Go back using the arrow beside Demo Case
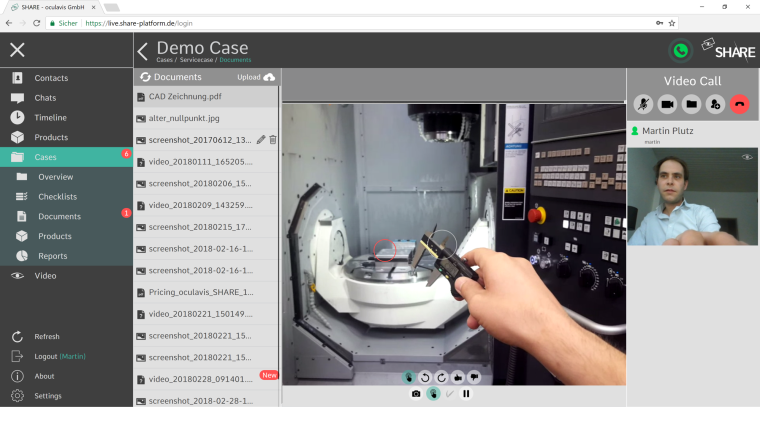Screen dimensions: 760x427 [x=143, y=51]
